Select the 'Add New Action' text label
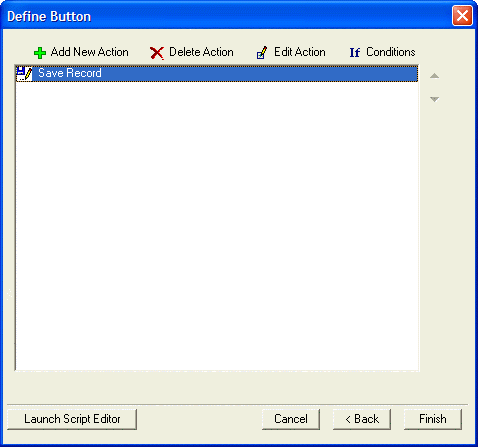Viewport: 478px width, 447px height. 89,52
